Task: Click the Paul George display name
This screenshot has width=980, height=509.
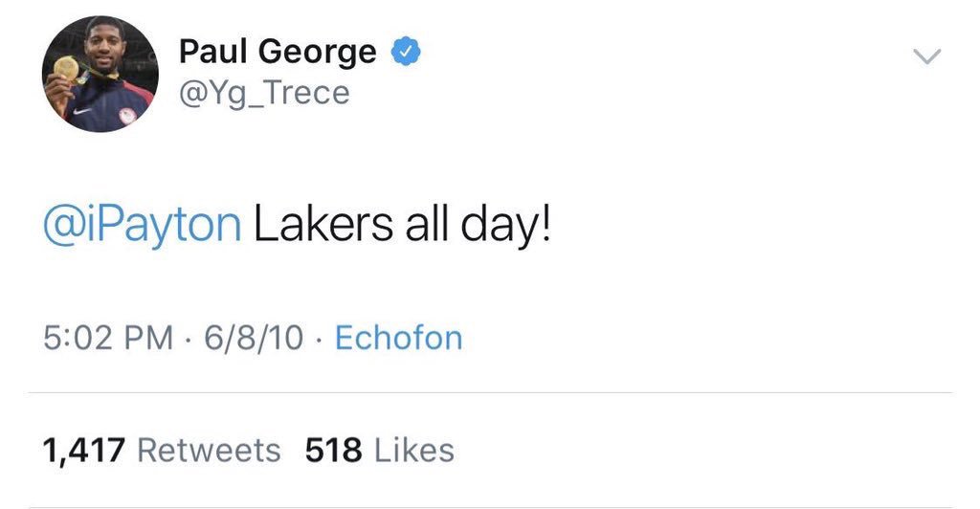Action: point(278,53)
